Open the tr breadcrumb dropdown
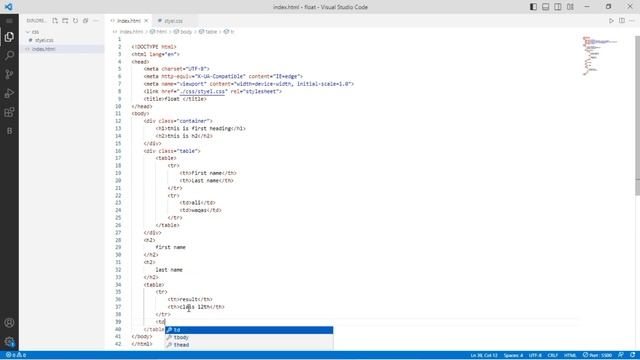This screenshot has width=640, height=360. tap(229, 31)
